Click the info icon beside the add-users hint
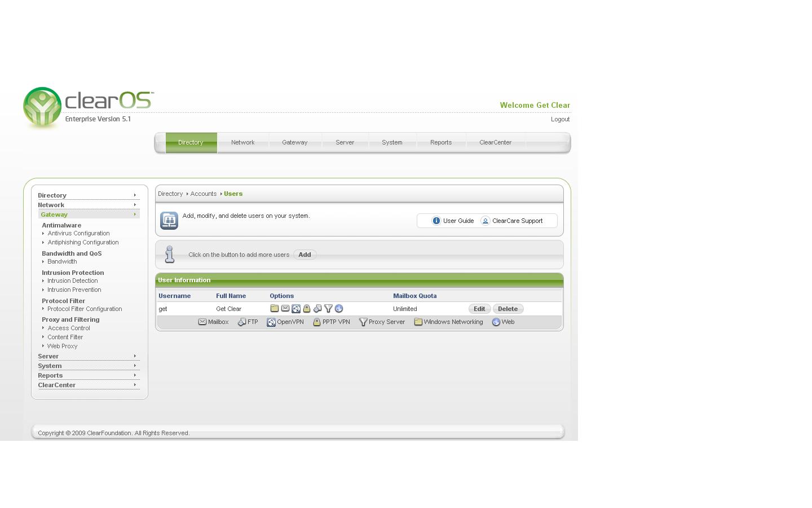 coord(169,255)
